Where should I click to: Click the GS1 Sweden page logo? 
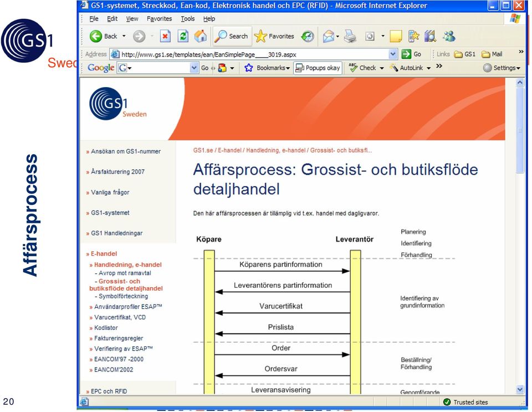point(117,104)
